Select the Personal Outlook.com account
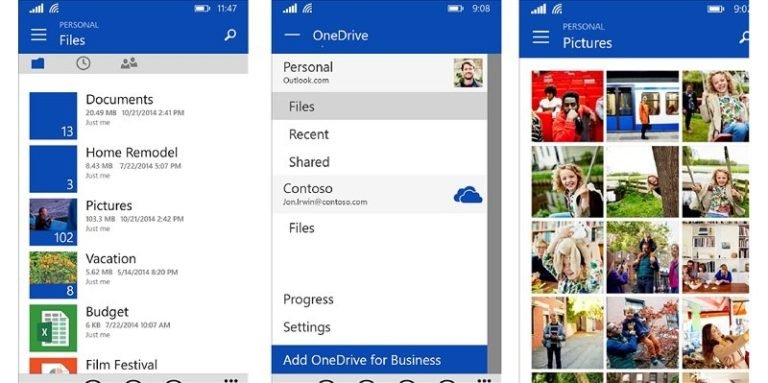 pos(380,72)
